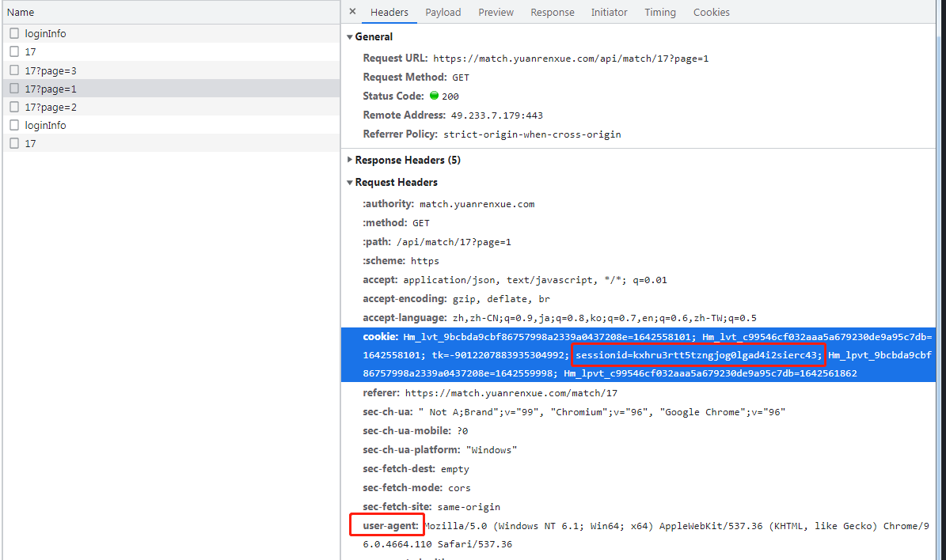Click the highlighted cookie header label
Viewport: 946px width, 560px height.
(x=381, y=336)
